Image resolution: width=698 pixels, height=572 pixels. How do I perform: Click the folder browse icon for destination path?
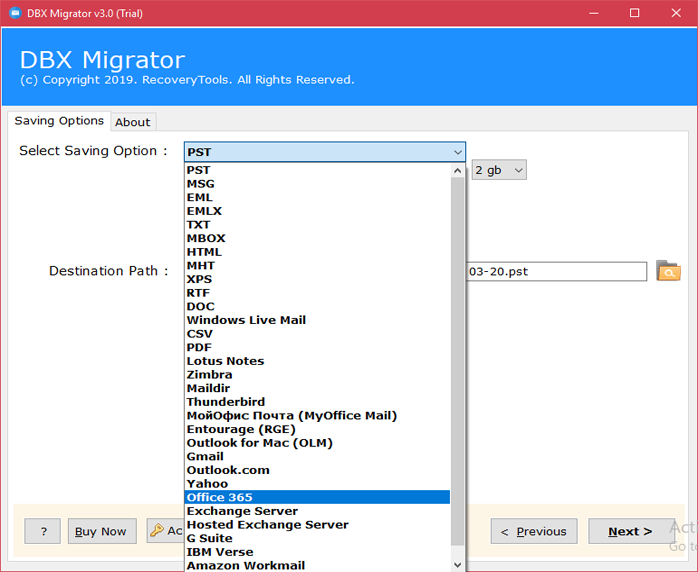(x=668, y=271)
